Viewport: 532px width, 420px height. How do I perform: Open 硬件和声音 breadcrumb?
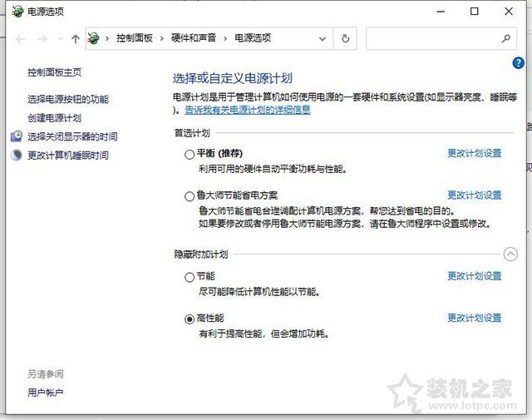coord(194,38)
